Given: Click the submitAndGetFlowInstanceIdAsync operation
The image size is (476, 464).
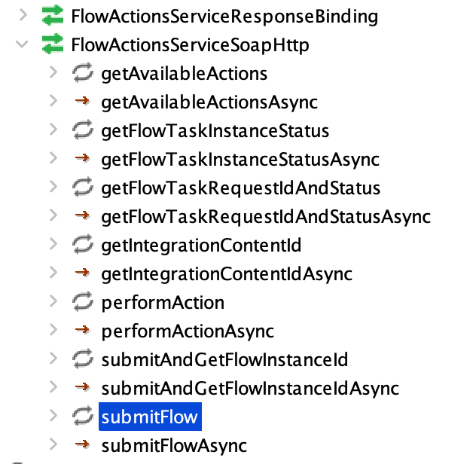Looking at the screenshot, I should pyautogui.click(x=249, y=388).
